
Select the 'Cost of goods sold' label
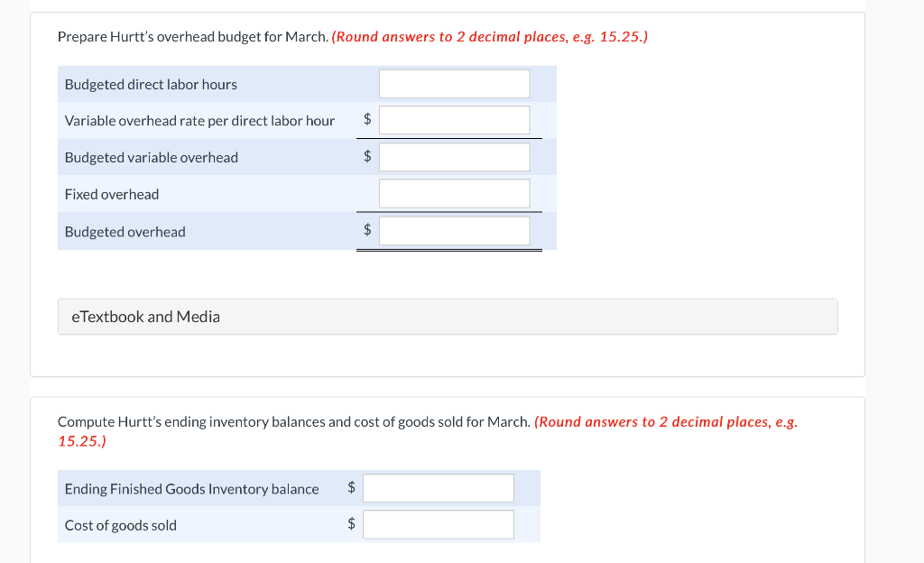coord(121,525)
